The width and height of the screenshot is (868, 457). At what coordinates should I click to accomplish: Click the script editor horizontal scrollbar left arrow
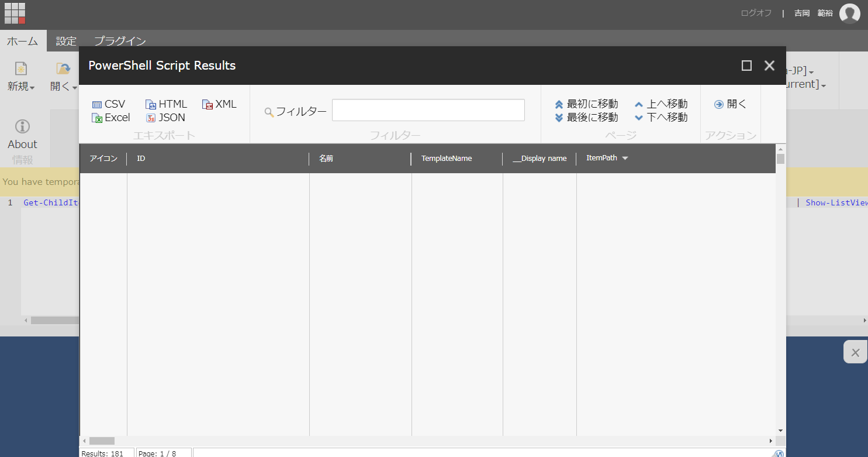click(26, 321)
